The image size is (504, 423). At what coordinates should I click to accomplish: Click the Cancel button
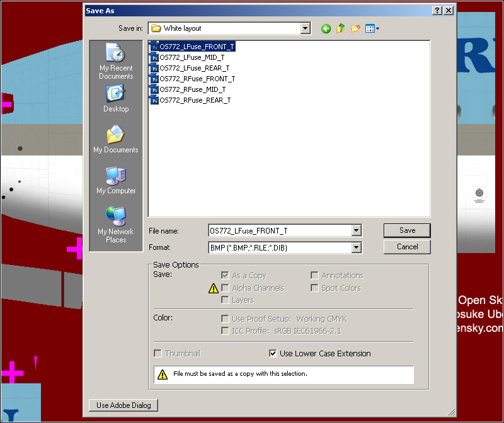tap(407, 247)
